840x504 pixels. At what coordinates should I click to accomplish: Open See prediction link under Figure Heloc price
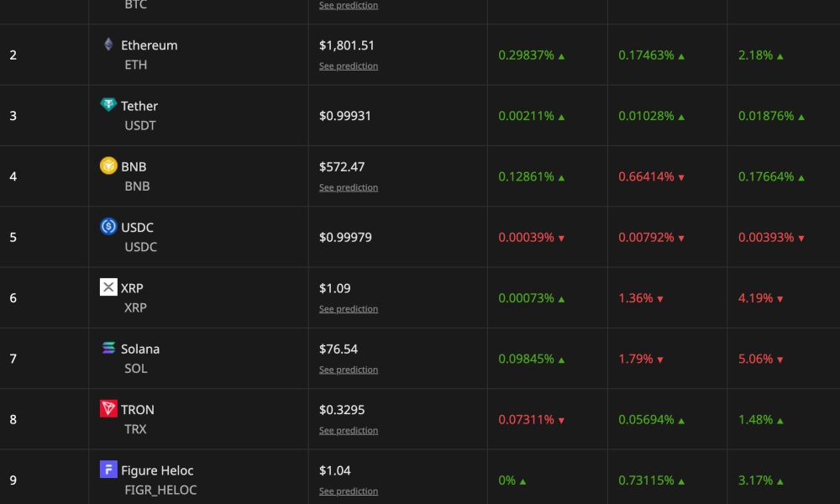tap(349, 491)
